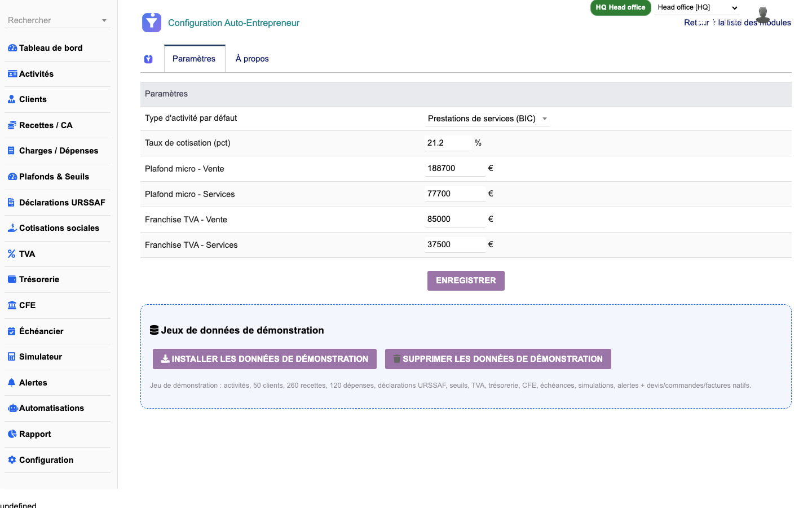The image size is (812, 508).
Task: Open the Trésorerie menu entry
Action: click(x=39, y=279)
